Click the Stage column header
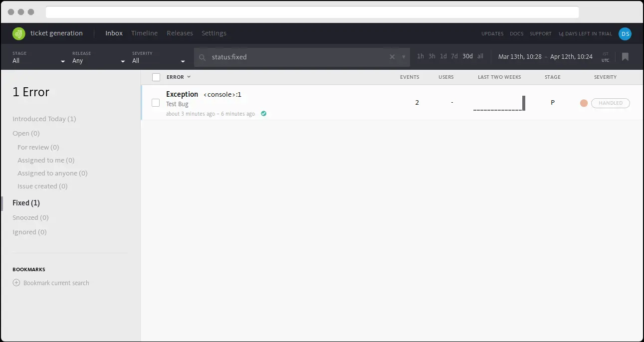The image size is (644, 342). click(553, 77)
